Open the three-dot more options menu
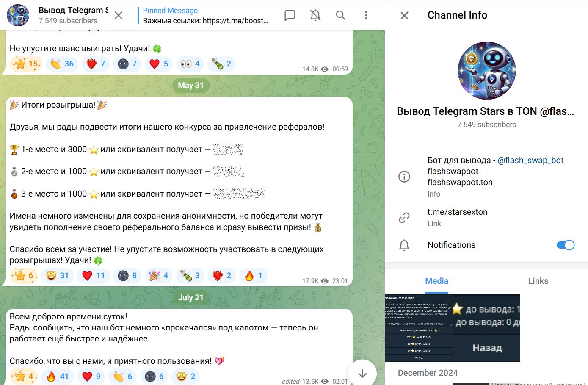 click(366, 15)
